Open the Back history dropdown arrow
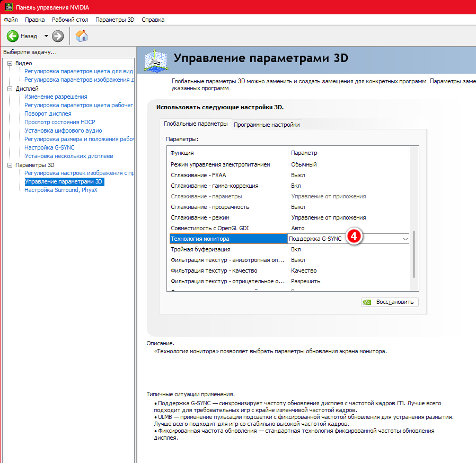 46,36
